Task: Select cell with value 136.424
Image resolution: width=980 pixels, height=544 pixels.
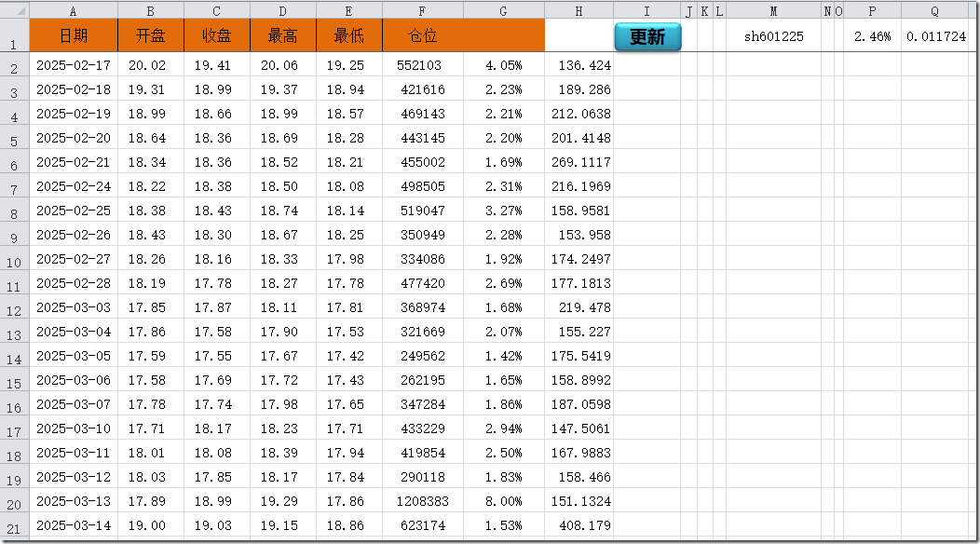Action: (578, 64)
